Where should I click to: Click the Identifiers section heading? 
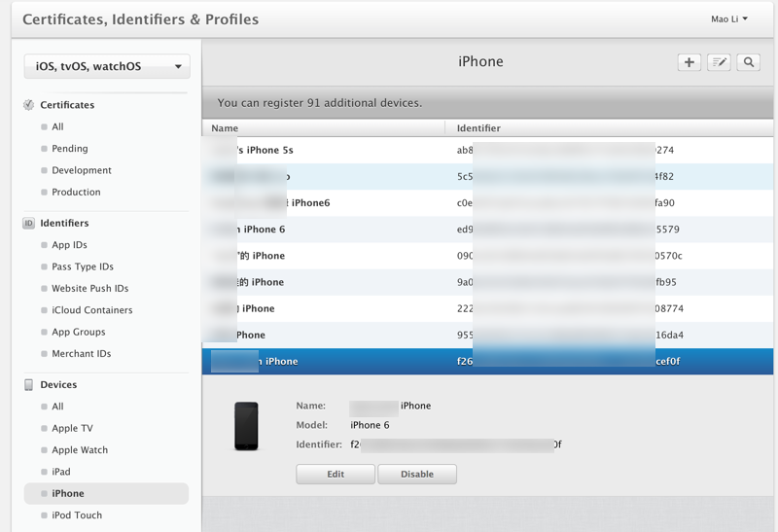coord(64,224)
